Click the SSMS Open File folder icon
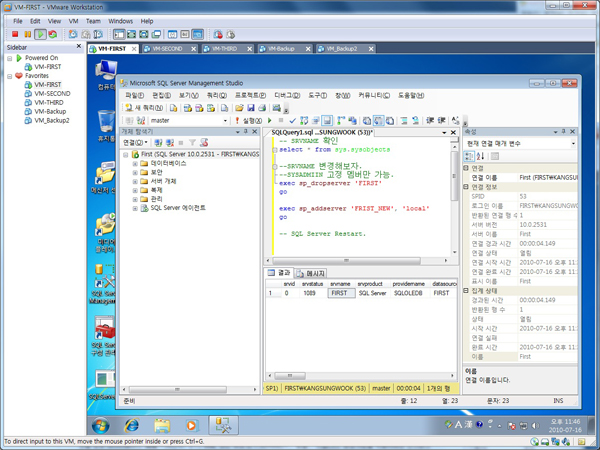 [239, 108]
